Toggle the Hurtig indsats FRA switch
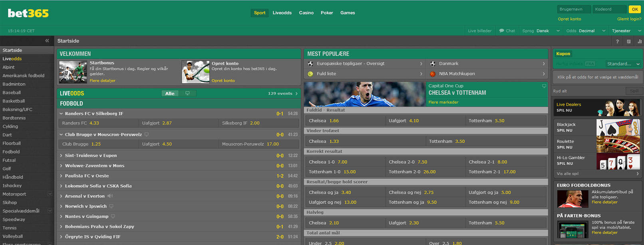The width and height of the screenshot is (644, 245). pyautogui.click(x=590, y=64)
